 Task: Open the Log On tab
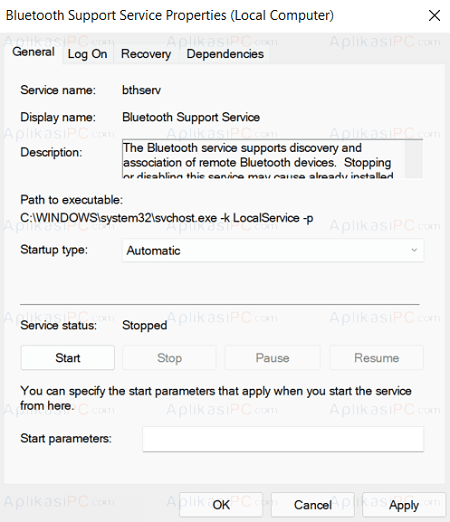click(x=88, y=54)
